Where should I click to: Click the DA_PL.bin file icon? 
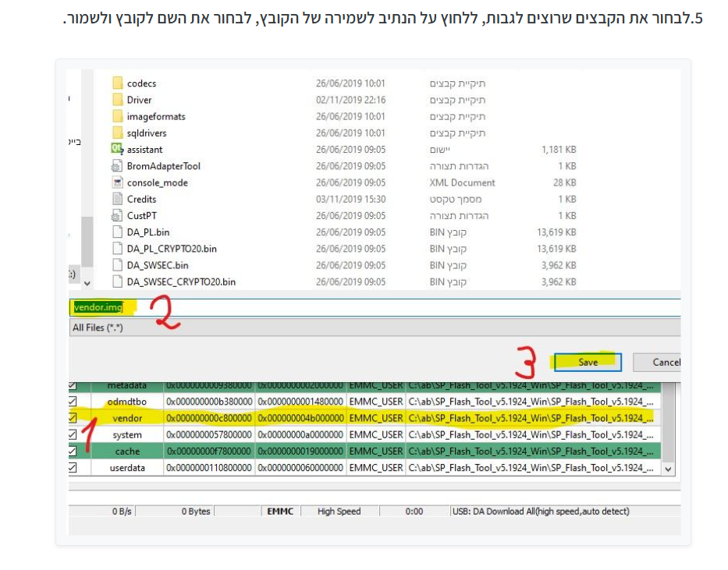[118, 232]
